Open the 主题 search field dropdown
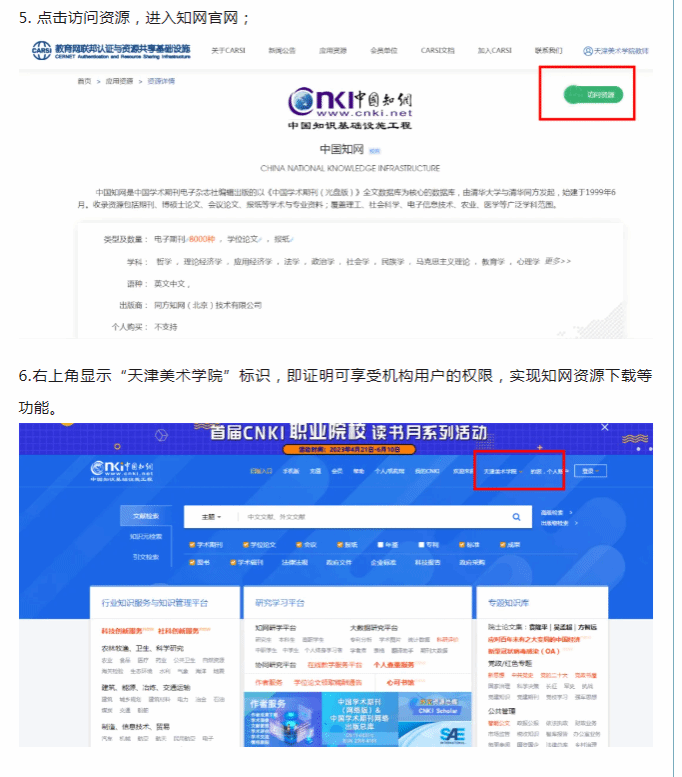Viewport: 682px width, 777px height. 210,517
